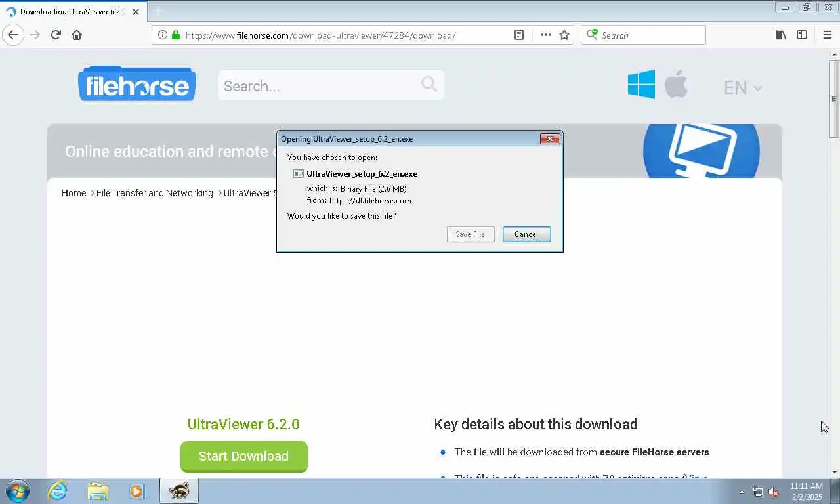Image resolution: width=840 pixels, height=504 pixels.
Task: Click Save File in the dialog
Action: [x=471, y=234]
